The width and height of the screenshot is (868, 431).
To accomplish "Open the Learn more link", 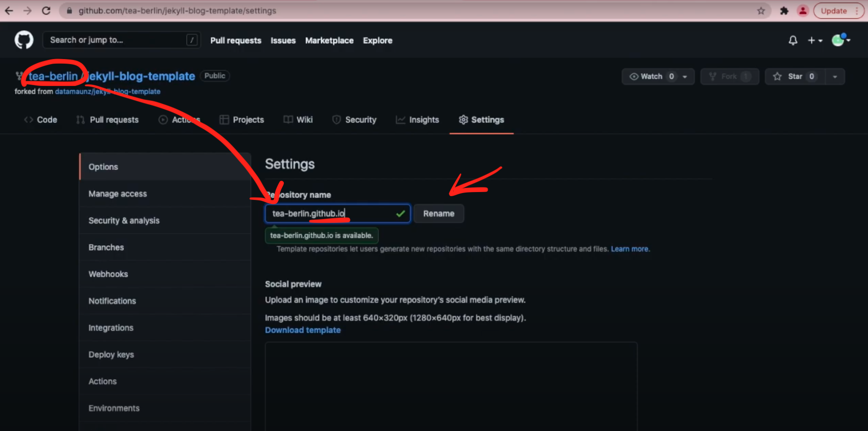I will [x=630, y=249].
